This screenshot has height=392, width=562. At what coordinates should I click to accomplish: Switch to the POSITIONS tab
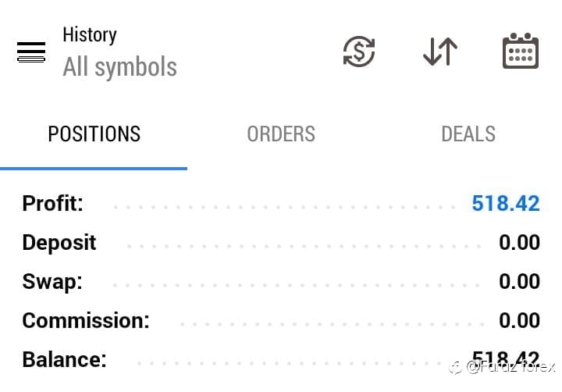click(x=94, y=134)
